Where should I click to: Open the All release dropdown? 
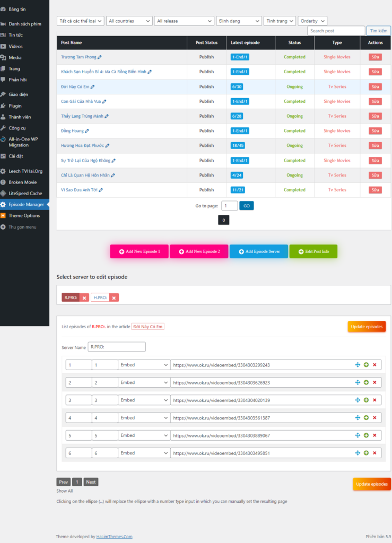(184, 21)
